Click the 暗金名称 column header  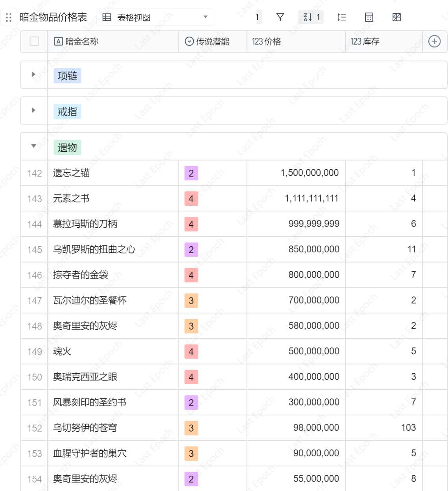click(82, 41)
